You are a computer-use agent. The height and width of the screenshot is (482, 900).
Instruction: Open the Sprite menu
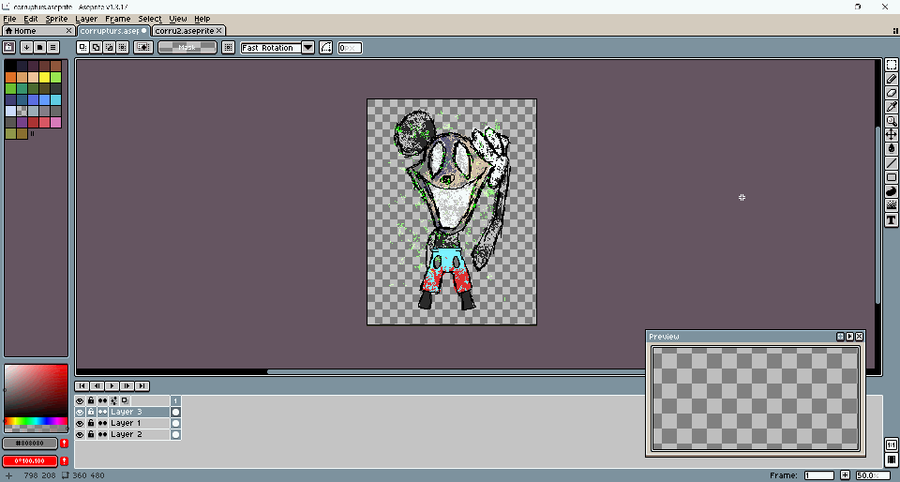(56, 19)
